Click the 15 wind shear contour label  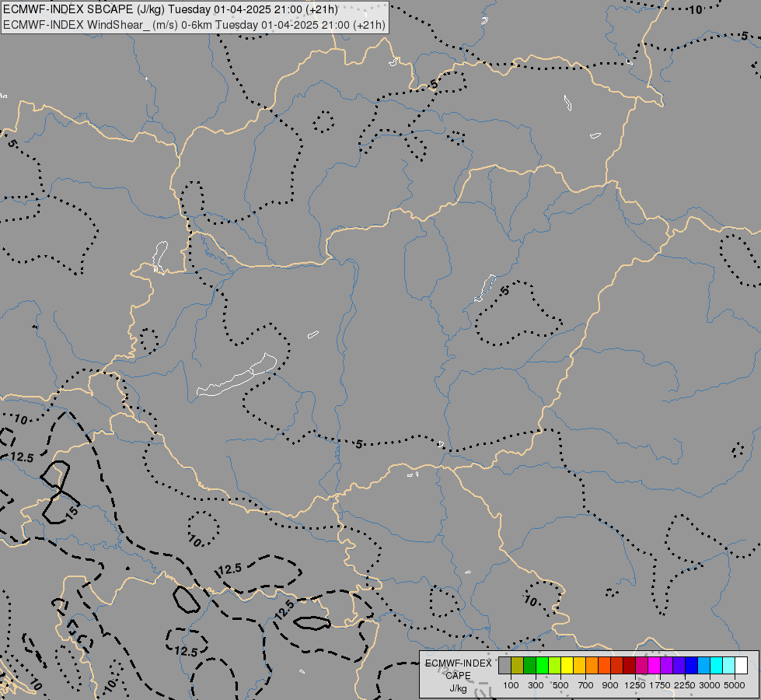[72, 513]
